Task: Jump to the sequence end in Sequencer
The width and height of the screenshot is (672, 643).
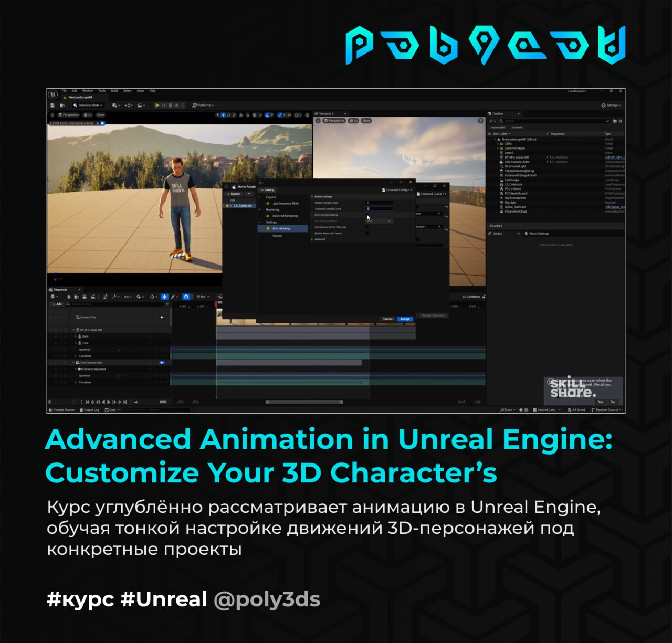Action: pos(125,402)
